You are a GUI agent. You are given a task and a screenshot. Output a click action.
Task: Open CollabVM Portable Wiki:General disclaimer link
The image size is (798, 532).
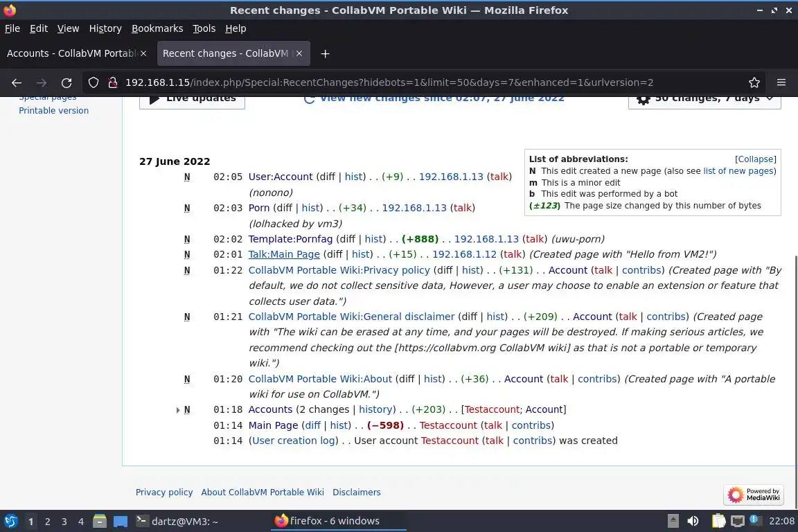pos(351,317)
